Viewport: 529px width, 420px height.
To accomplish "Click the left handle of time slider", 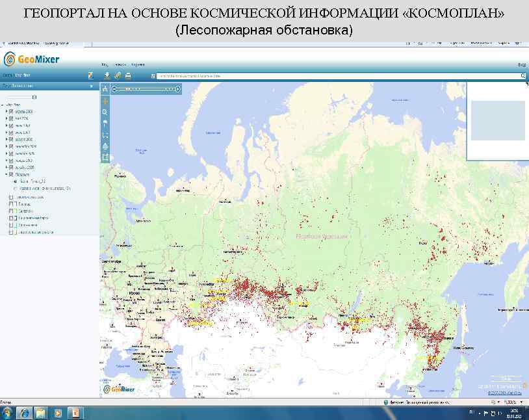I will (114, 89).
